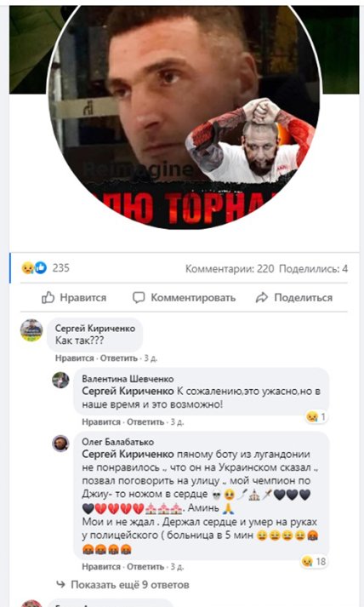Open the Поделились: 4 shares list

tap(313, 269)
